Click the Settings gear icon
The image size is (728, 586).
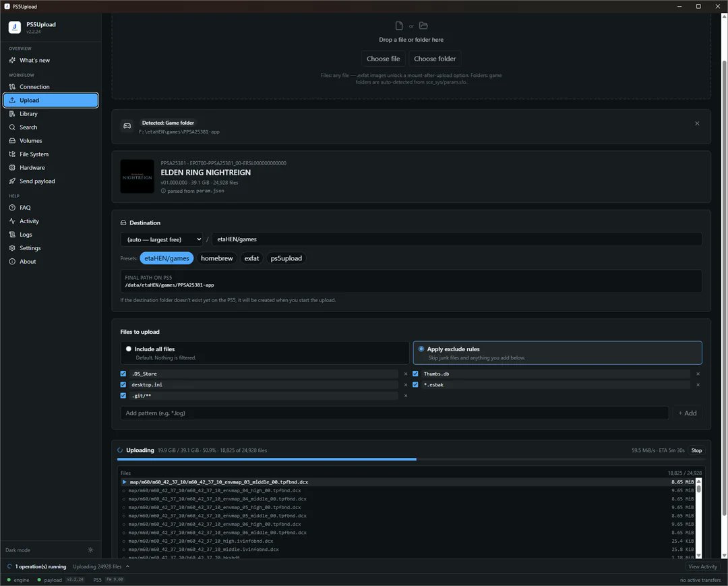[x=12, y=248]
